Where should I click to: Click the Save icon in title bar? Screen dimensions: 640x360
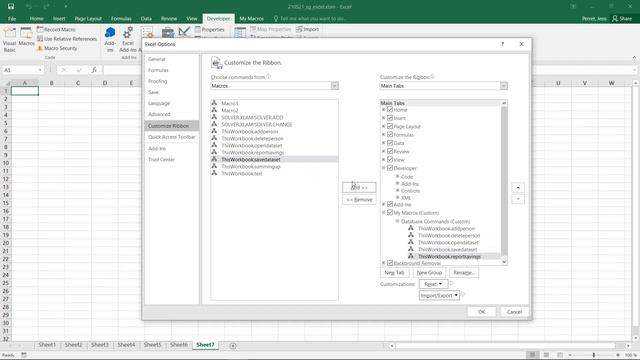click(x=11, y=7)
